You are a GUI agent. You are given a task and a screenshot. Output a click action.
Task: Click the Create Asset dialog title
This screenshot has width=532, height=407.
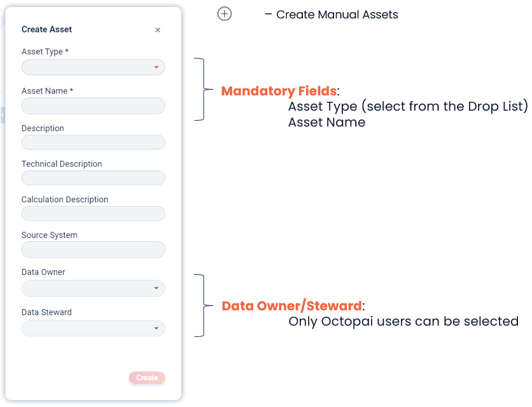pos(46,29)
